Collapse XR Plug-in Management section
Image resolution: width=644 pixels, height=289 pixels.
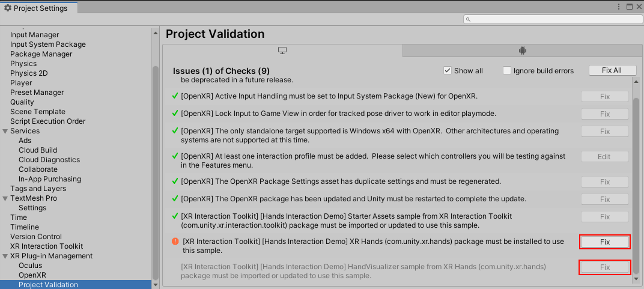pyautogui.click(x=5, y=256)
